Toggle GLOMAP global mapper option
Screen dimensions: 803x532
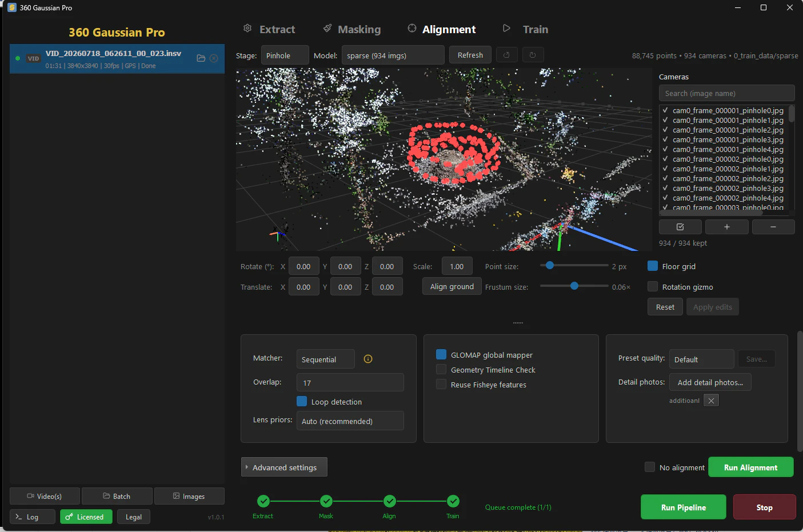coord(441,354)
